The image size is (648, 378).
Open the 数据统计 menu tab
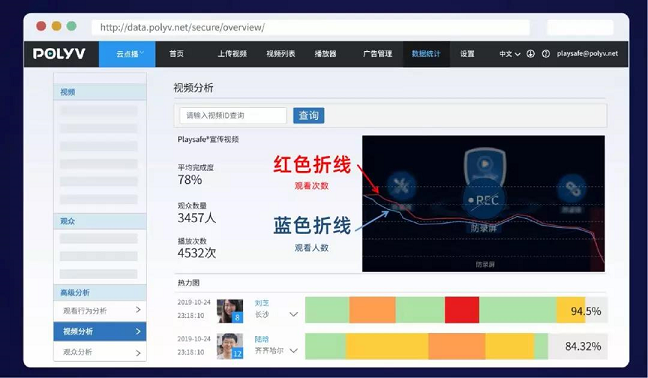[426, 54]
